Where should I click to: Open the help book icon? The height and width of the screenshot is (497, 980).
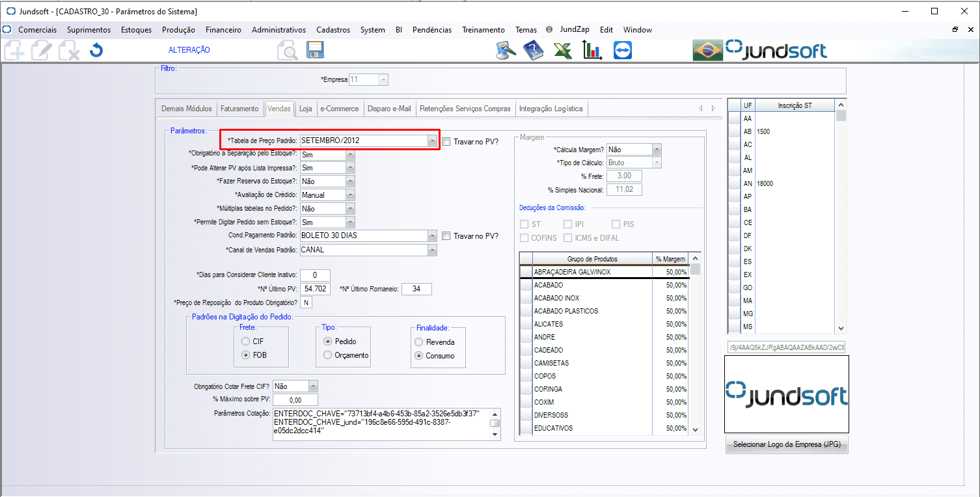[533, 50]
